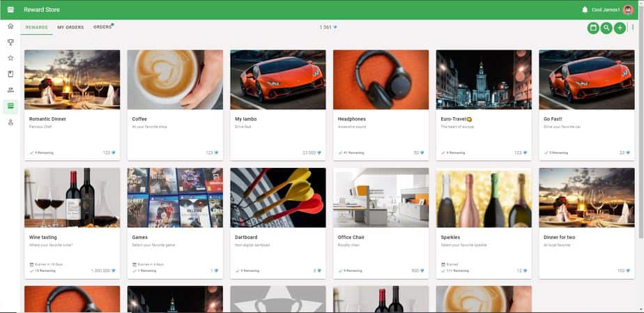Select the star icon in sidebar
644x313 pixels.
click(x=10, y=58)
